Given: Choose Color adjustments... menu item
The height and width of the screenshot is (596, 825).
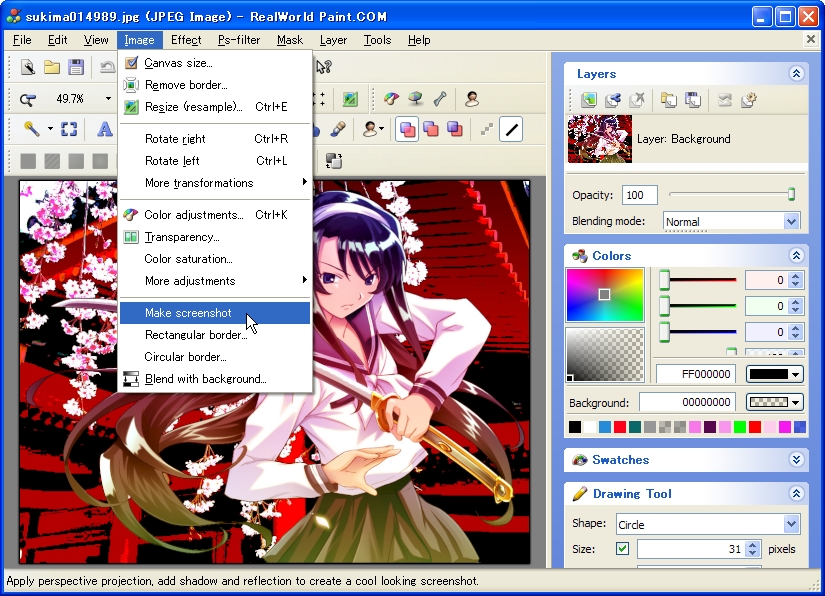Looking at the screenshot, I should 215,215.
